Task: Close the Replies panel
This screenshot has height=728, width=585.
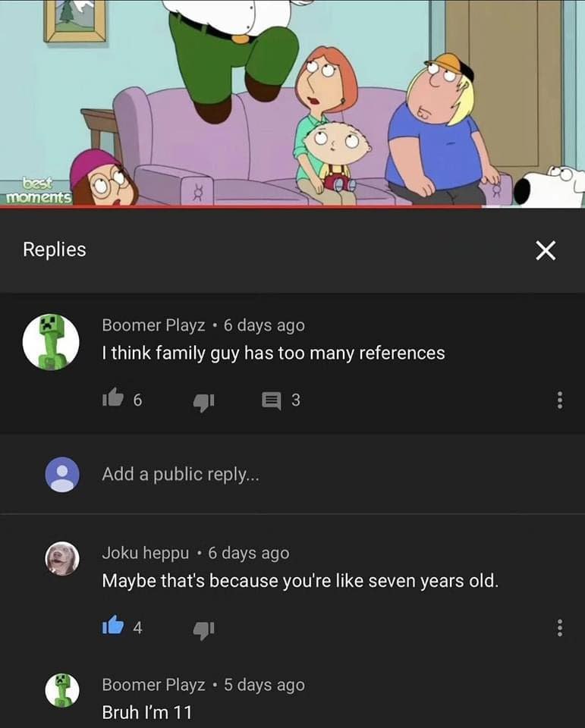Action: [546, 251]
